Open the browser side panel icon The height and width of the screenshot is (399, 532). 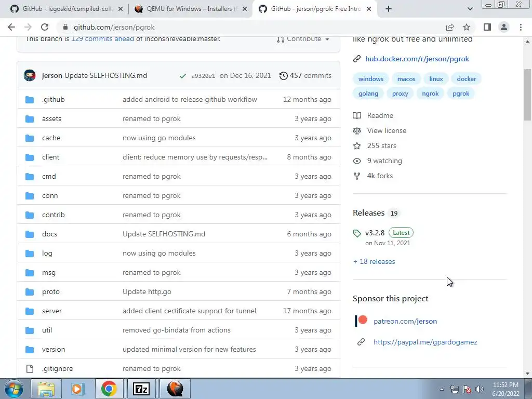(487, 27)
